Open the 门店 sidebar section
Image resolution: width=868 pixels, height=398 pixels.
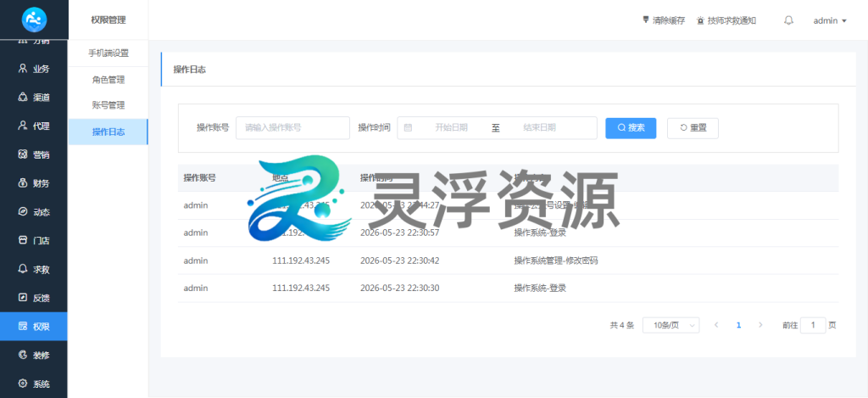pos(34,240)
